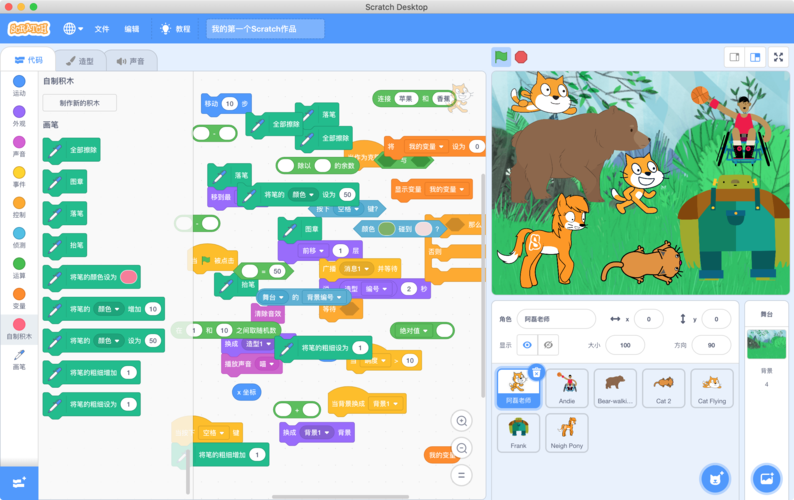The height and width of the screenshot is (500, 794).
Task: Zoom out the code workspace
Action: tap(461, 448)
